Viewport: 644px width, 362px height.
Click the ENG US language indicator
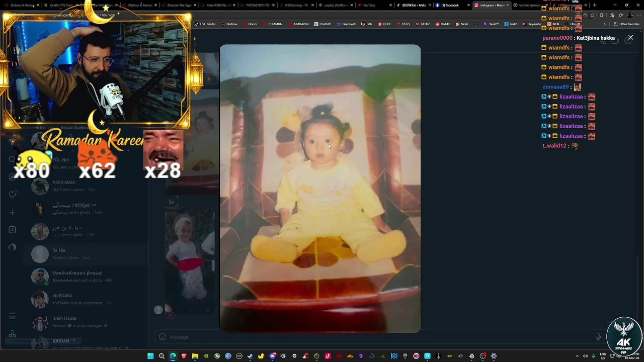[603, 356]
